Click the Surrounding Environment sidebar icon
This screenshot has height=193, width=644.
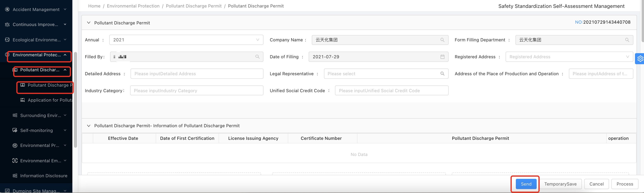point(15,115)
